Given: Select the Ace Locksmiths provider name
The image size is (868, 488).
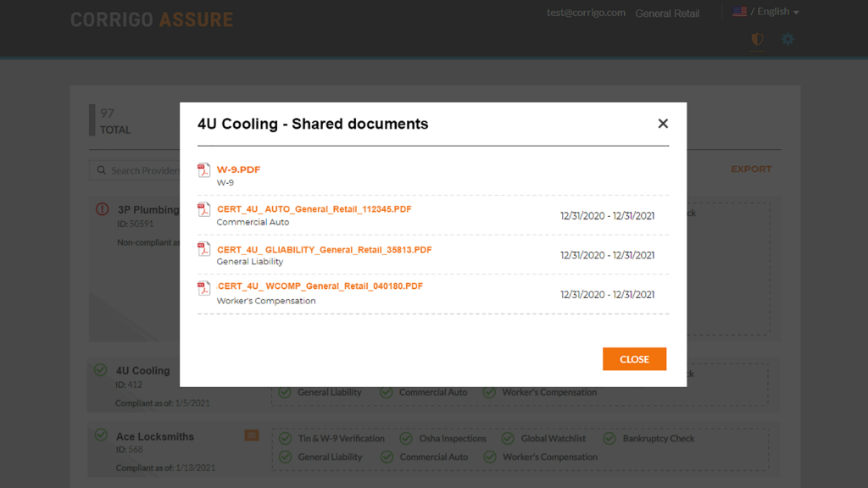Looking at the screenshot, I should click(155, 436).
